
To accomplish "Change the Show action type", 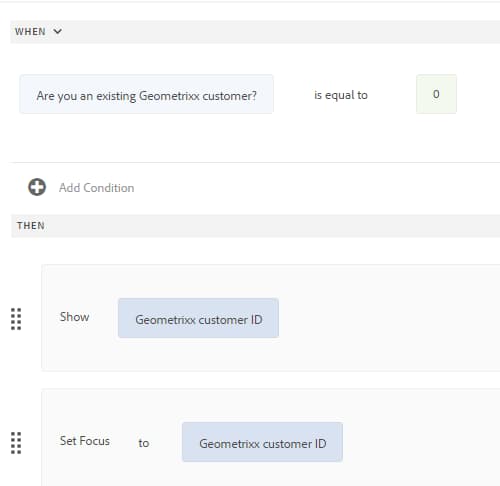I will 74,317.
